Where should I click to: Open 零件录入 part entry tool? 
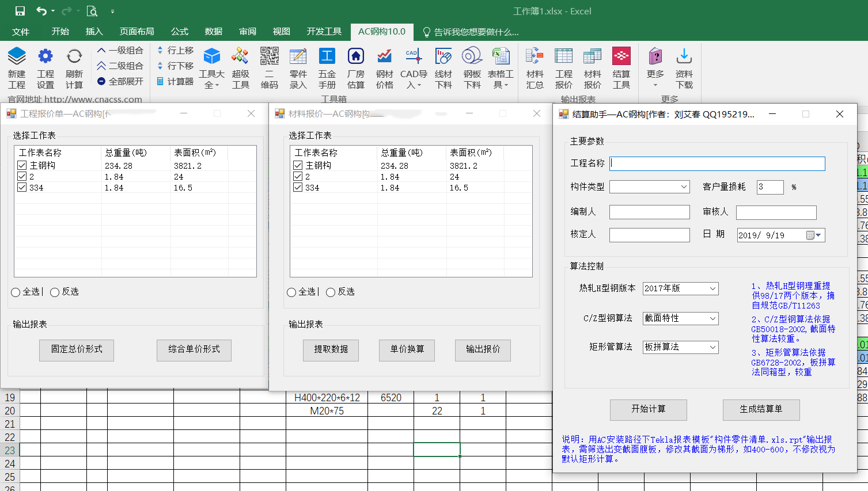(x=298, y=68)
